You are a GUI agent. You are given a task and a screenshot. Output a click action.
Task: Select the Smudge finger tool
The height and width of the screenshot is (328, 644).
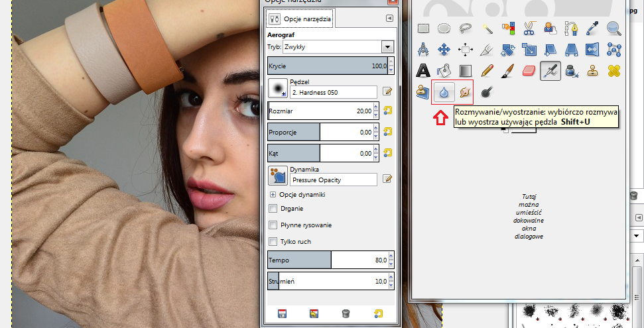(x=466, y=92)
